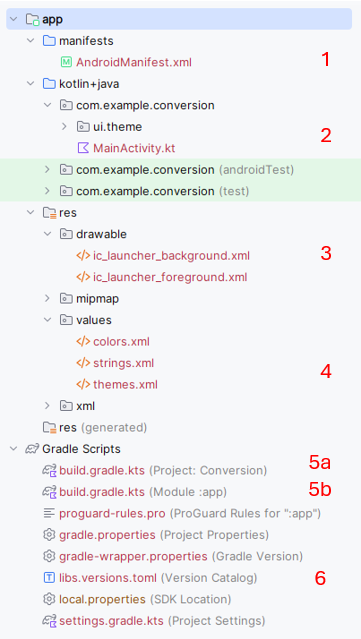Click the ic_launcher_background.xml file icon

(x=83, y=256)
